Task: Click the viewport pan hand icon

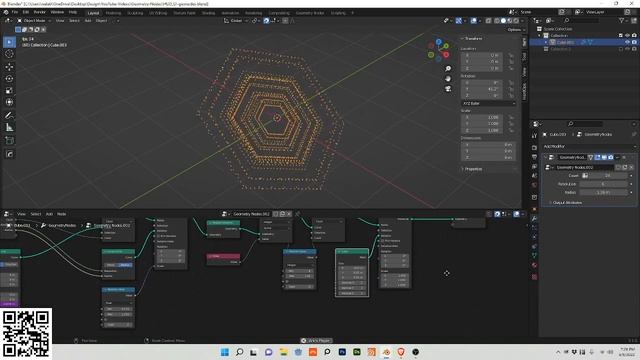Action: click(x=448, y=79)
